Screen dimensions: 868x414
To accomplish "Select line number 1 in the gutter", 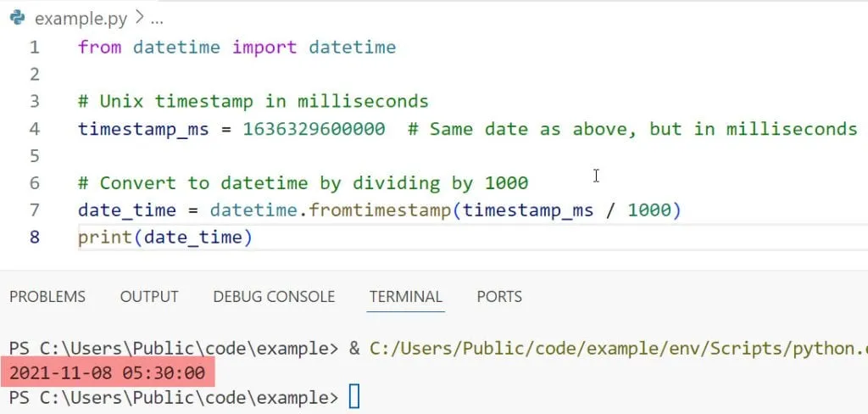I will pos(35,48).
